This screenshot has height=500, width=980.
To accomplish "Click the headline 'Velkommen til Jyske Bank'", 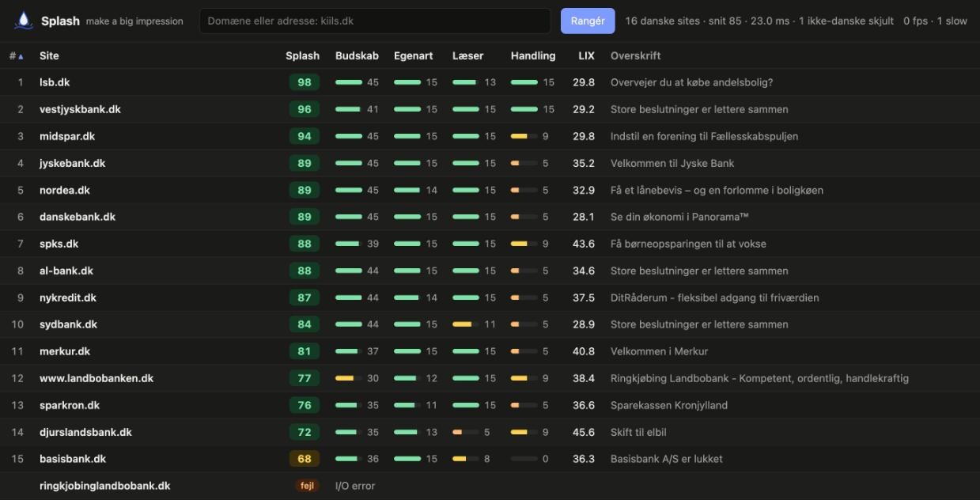I will (672, 163).
